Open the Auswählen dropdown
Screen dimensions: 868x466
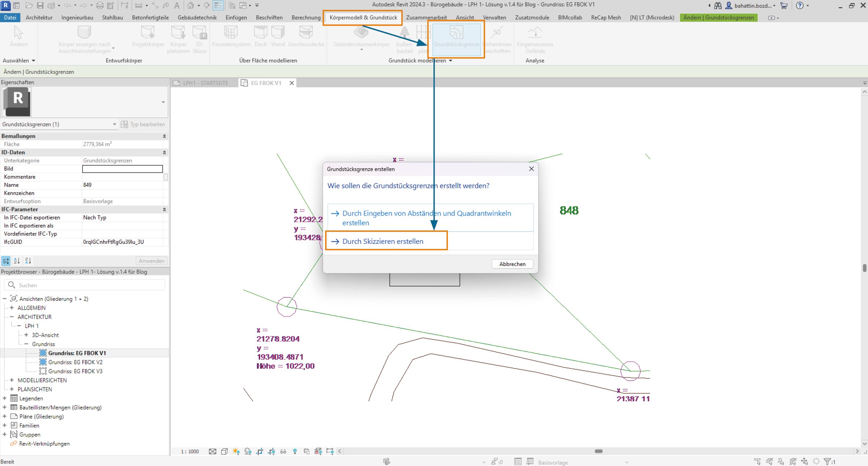tap(19, 60)
